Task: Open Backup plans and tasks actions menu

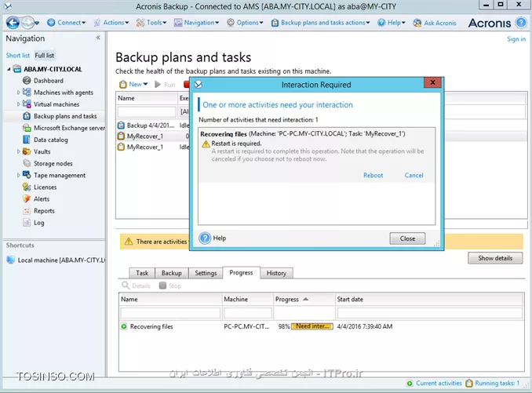Action: [x=321, y=23]
